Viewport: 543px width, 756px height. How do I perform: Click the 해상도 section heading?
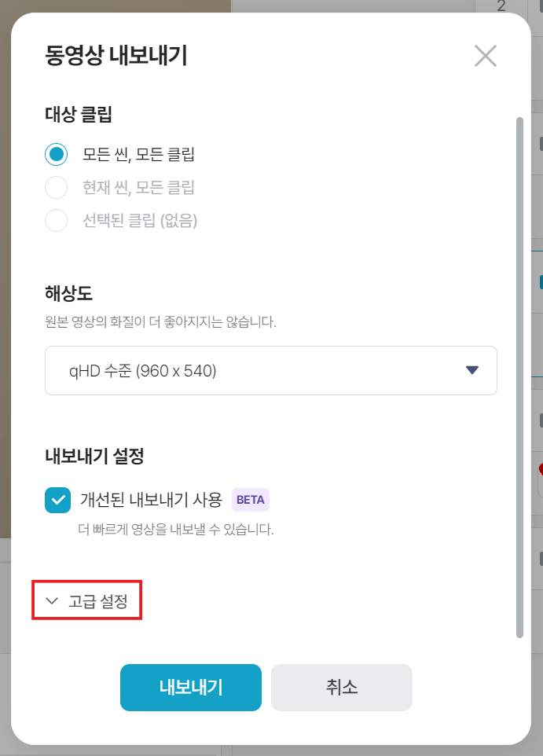coord(68,294)
